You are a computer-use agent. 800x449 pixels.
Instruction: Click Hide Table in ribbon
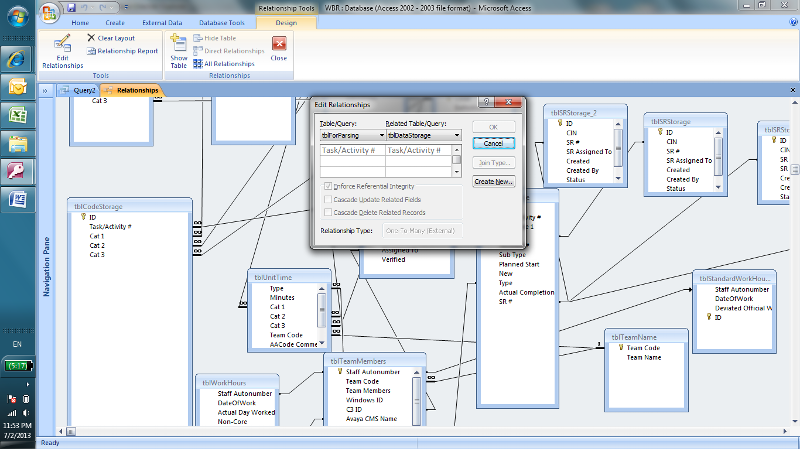tap(215, 38)
